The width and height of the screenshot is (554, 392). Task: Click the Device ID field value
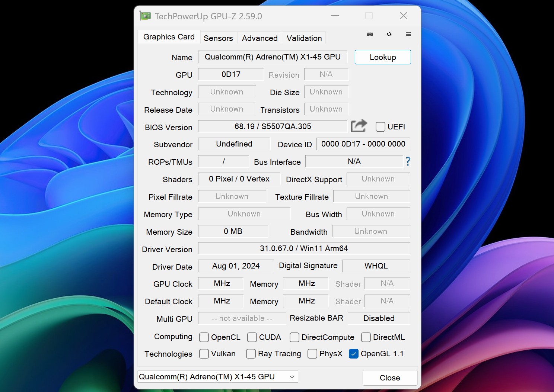[363, 144]
